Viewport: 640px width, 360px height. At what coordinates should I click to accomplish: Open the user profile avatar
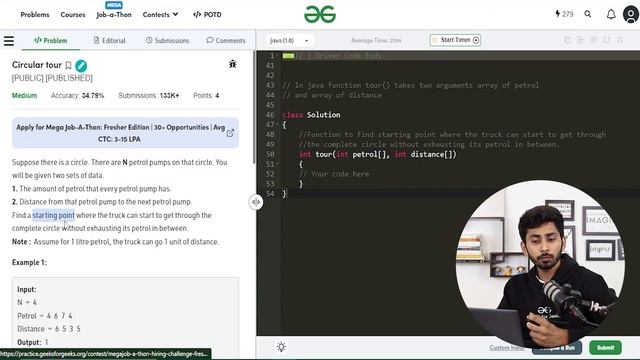[x=631, y=15]
